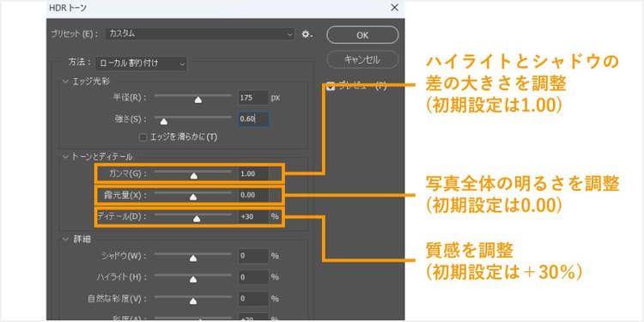Open the 方法 dropdown ローカル割り付け

point(142,64)
